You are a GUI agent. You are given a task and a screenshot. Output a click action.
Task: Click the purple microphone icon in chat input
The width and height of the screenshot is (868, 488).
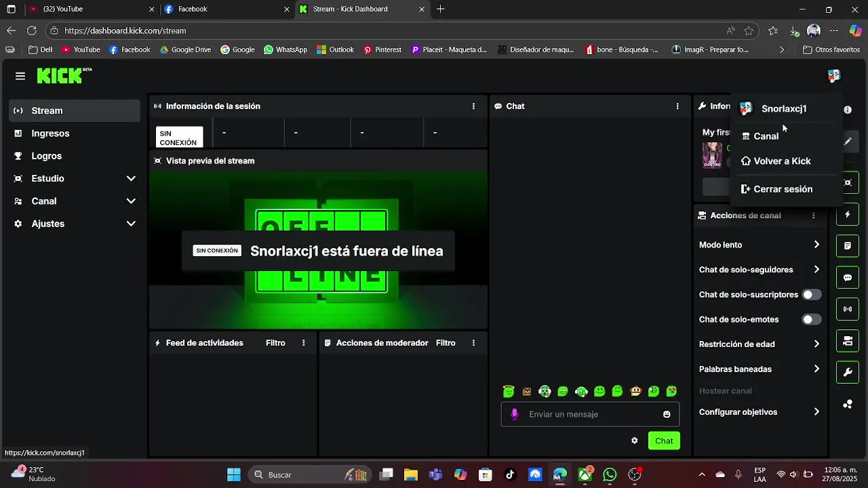coord(514,414)
